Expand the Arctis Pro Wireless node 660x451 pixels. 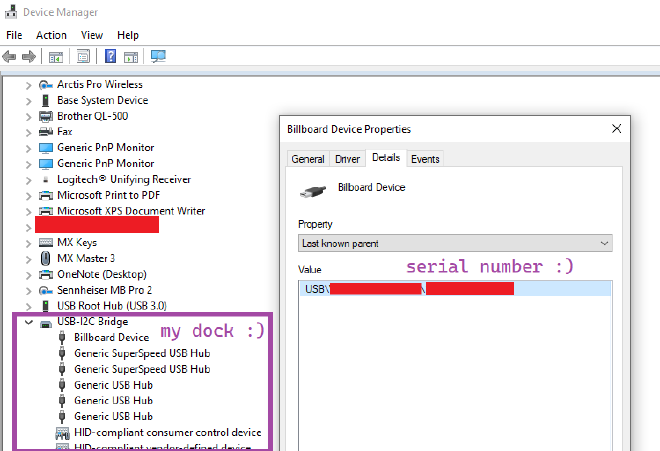pos(28,85)
